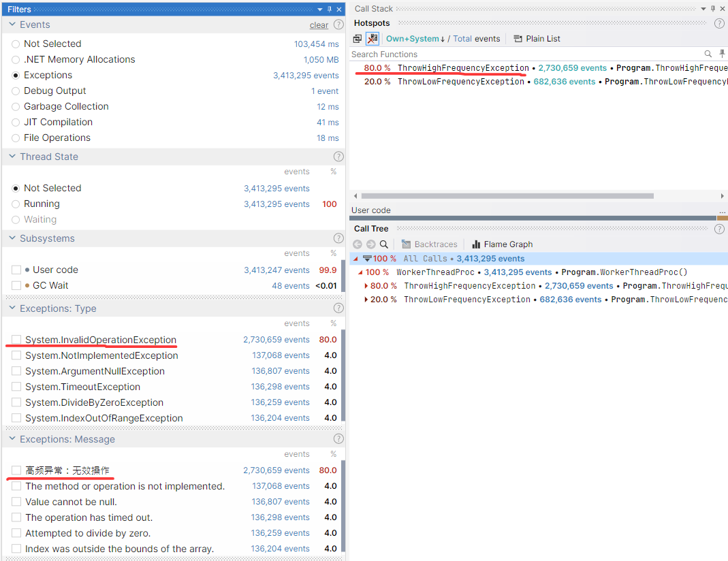The height and width of the screenshot is (561, 728).
Task: Open the Backtraces view
Action: point(430,244)
